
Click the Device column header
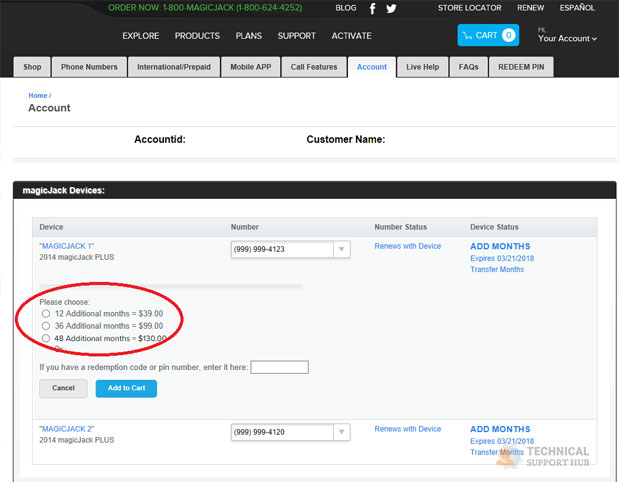pos(51,227)
